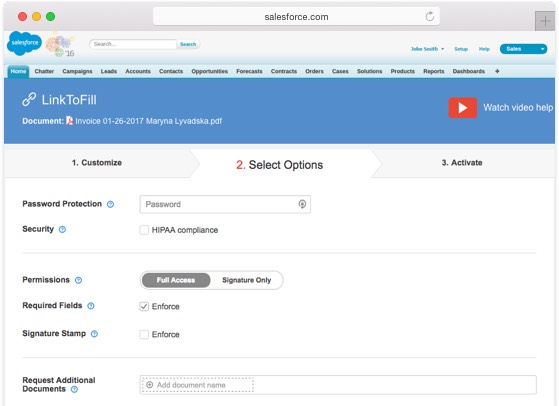This screenshot has height=406, width=559.
Task: Open the Forecasts tab
Action: tap(249, 71)
